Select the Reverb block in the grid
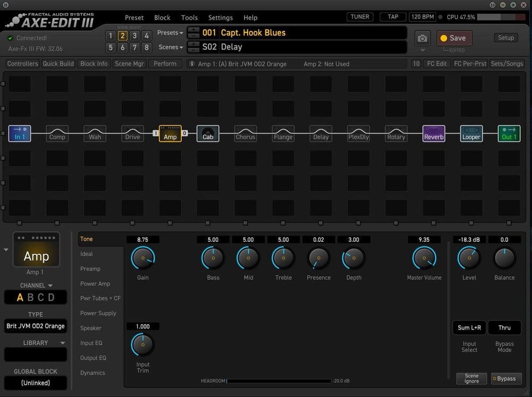This screenshot has height=397, width=532. [434, 133]
